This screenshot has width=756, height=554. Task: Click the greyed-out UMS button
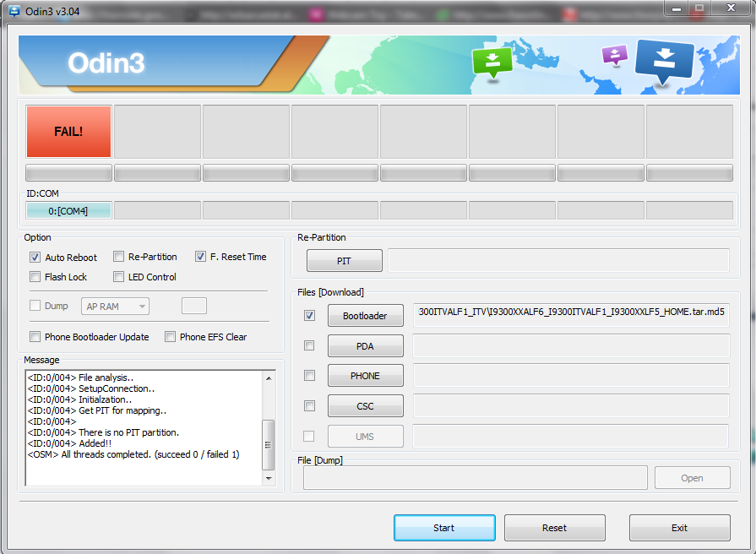point(366,437)
